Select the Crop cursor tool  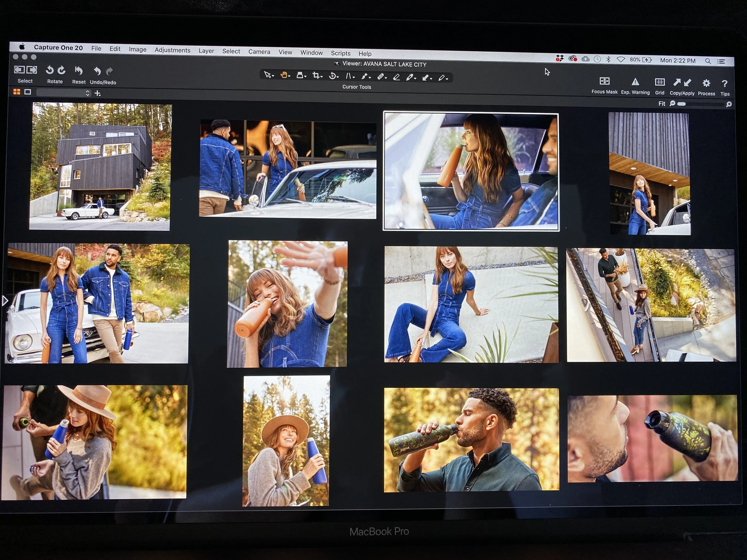coord(316,76)
